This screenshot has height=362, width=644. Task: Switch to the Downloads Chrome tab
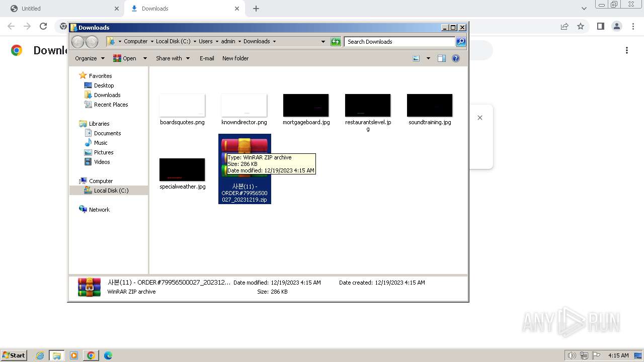pyautogui.click(x=184, y=9)
